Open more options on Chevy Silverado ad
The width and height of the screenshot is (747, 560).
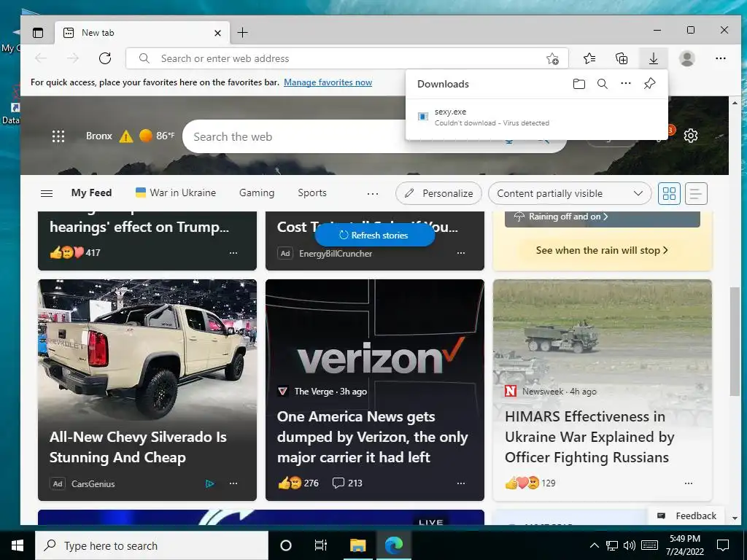[233, 483]
